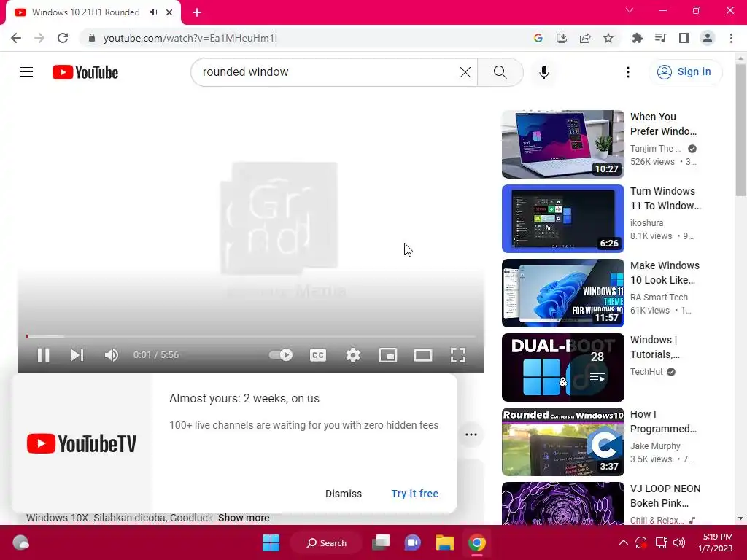Dismiss the YouTube TV promotion
The width and height of the screenshot is (747, 560).
[x=344, y=494]
